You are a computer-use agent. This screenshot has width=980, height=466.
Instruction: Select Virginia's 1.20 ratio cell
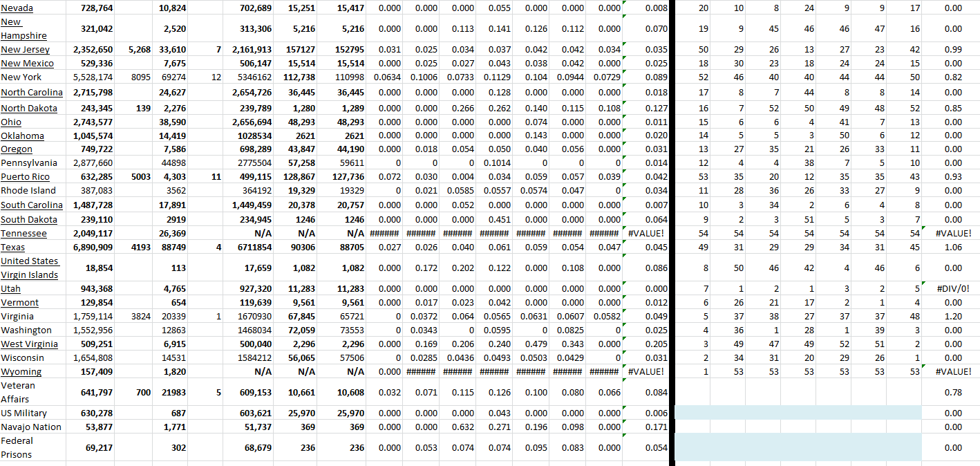(953, 316)
